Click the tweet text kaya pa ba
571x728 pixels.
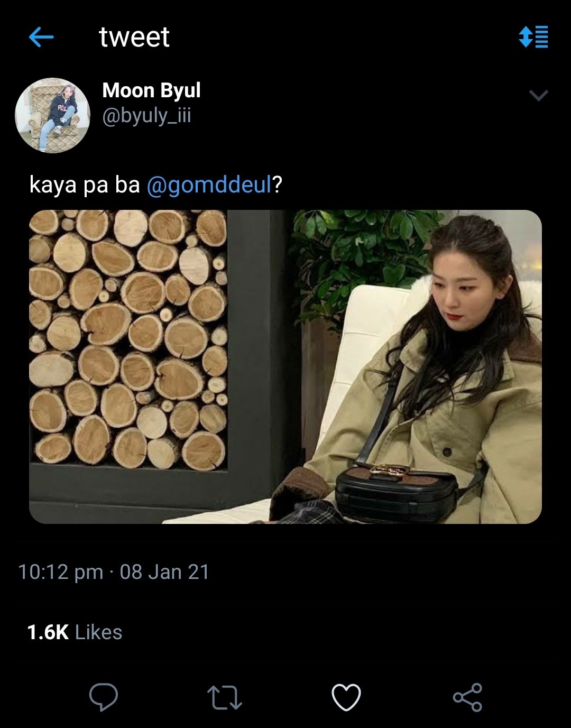(x=85, y=185)
